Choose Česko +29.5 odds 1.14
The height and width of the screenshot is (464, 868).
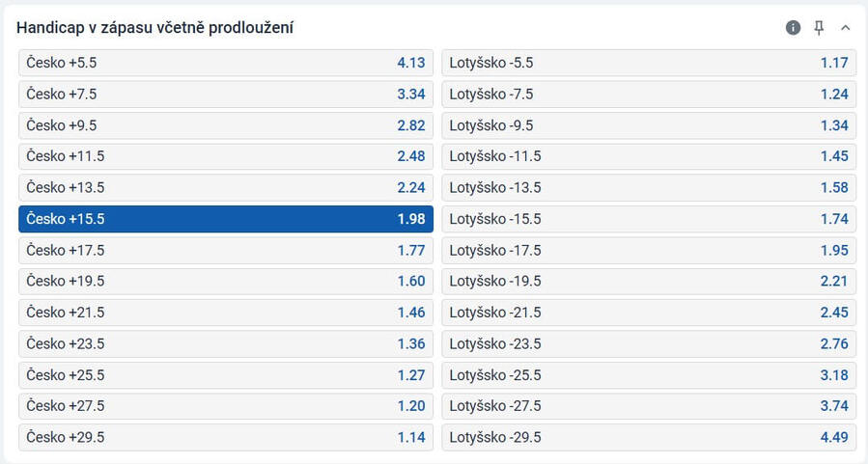pos(226,437)
